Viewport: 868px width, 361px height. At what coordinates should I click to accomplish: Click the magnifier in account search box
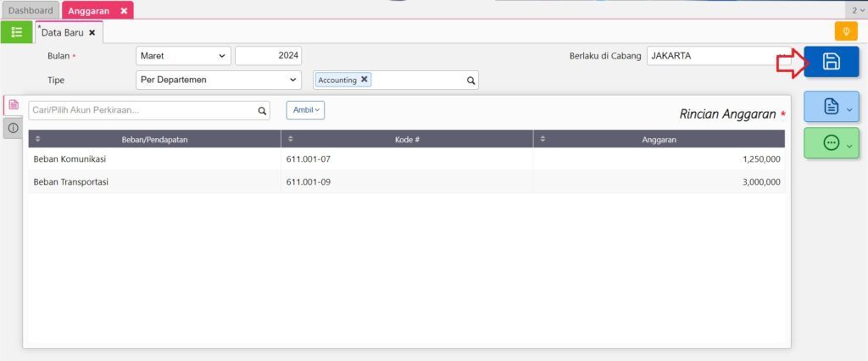(262, 110)
